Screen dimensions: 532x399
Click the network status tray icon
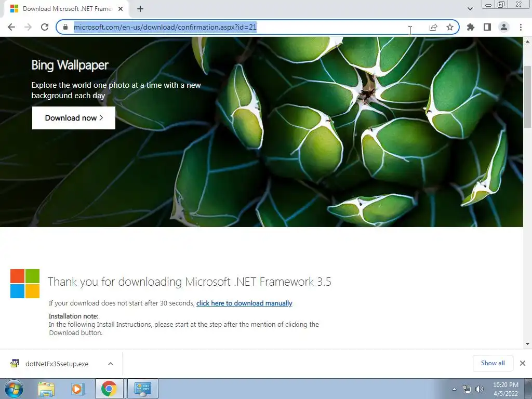coord(467,389)
